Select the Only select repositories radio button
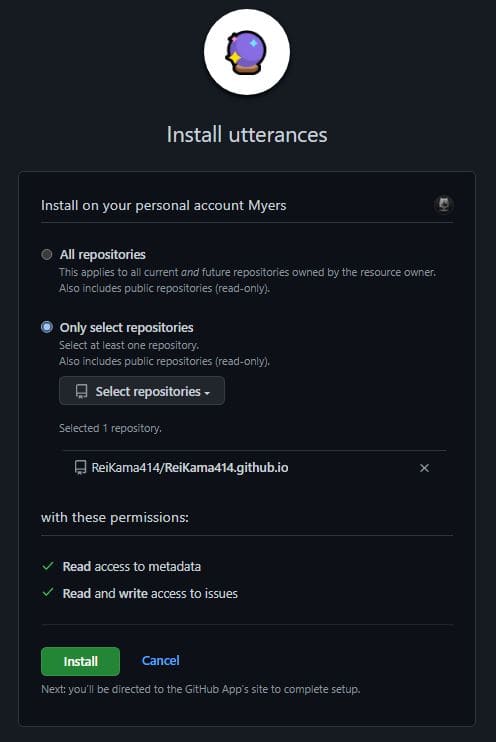This screenshot has width=496, height=742. pos(46,327)
